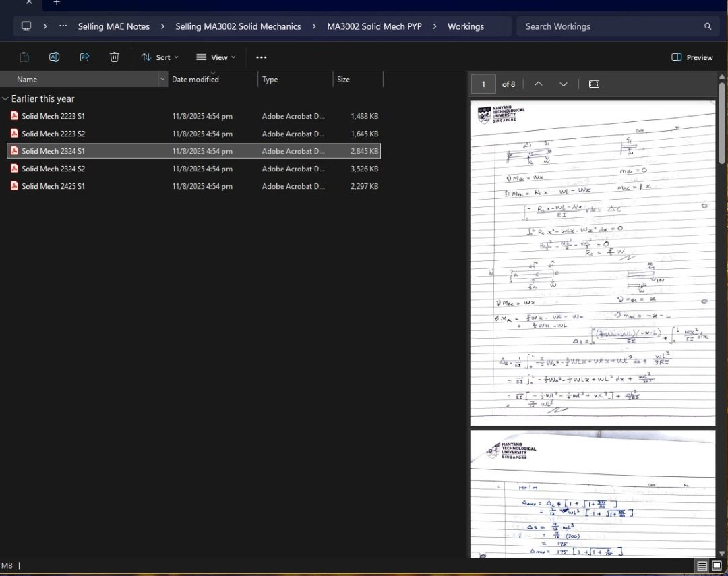Image resolution: width=728 pixels, height=576 pixels.
Task: Enable details view from the status bar
Action: [702, 565]
